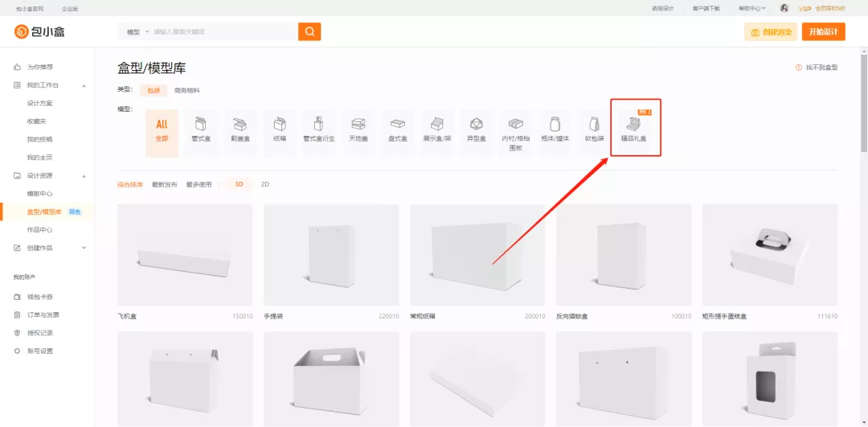Open the 常规纸箱 model thumbnail

[x=477, y=255]
